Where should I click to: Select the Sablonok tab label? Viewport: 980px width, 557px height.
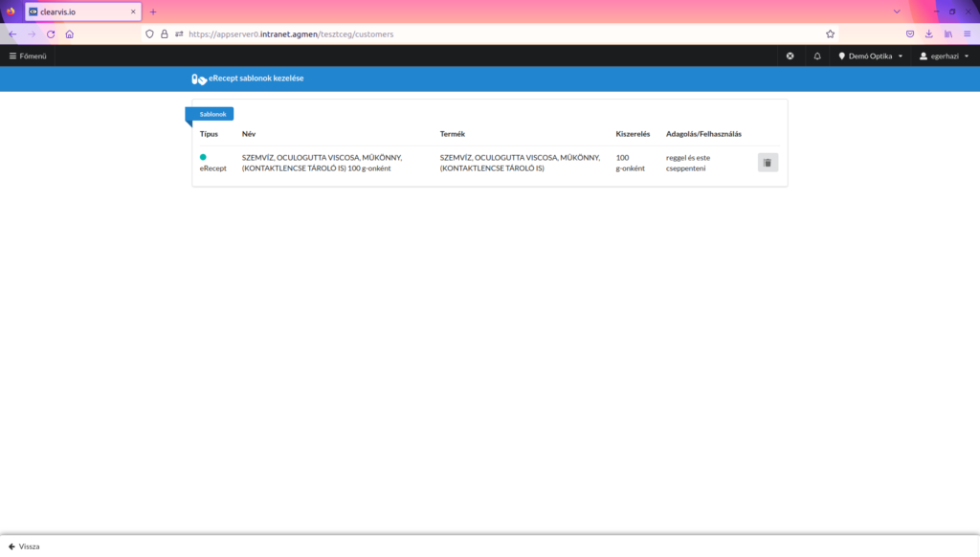tap(212, 114)
